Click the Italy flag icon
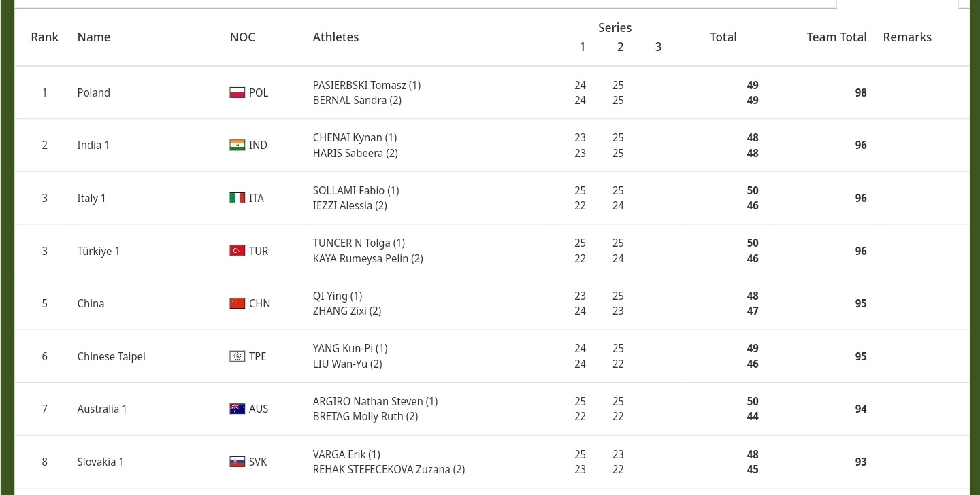Screen dimensions: 980x495 (237, 198)
